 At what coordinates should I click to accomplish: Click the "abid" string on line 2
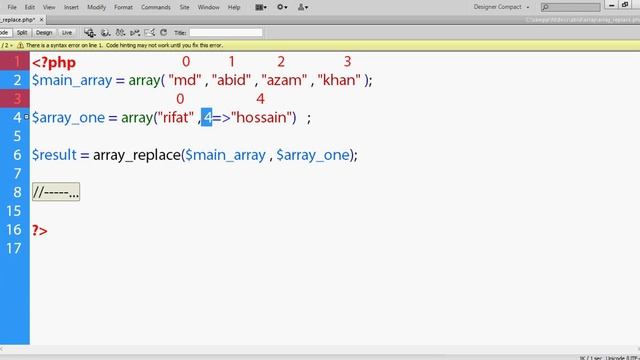[x=231, y=80]
